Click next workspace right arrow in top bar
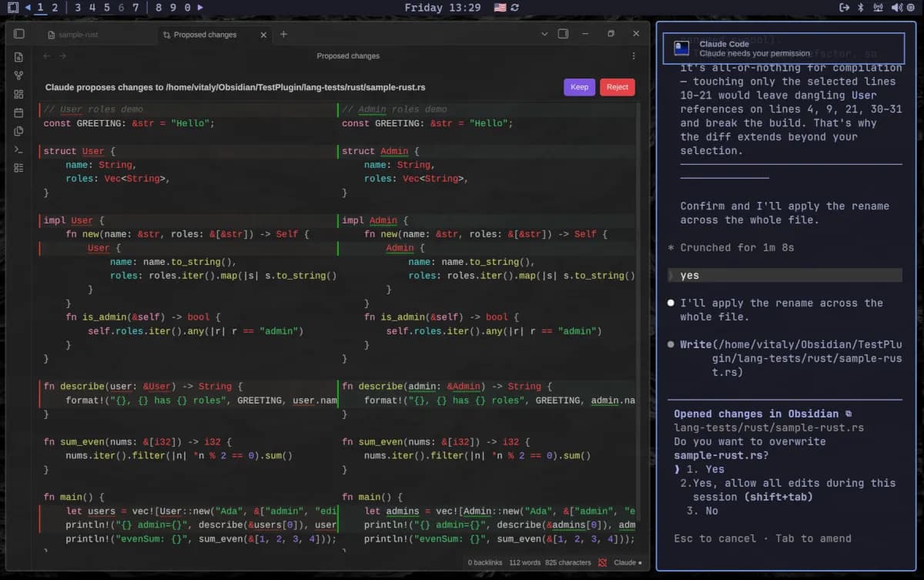 point(200,8)
